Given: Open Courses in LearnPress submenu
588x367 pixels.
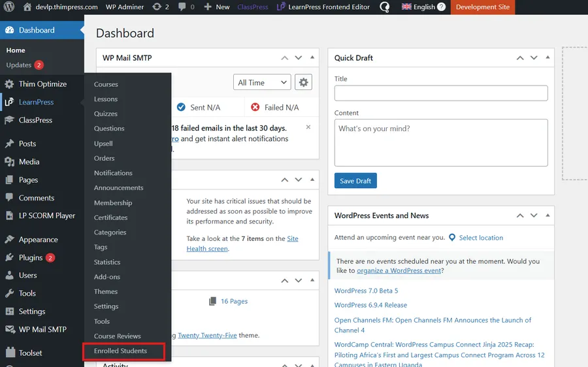Looking at the screenshot, I should click(106, 84).
